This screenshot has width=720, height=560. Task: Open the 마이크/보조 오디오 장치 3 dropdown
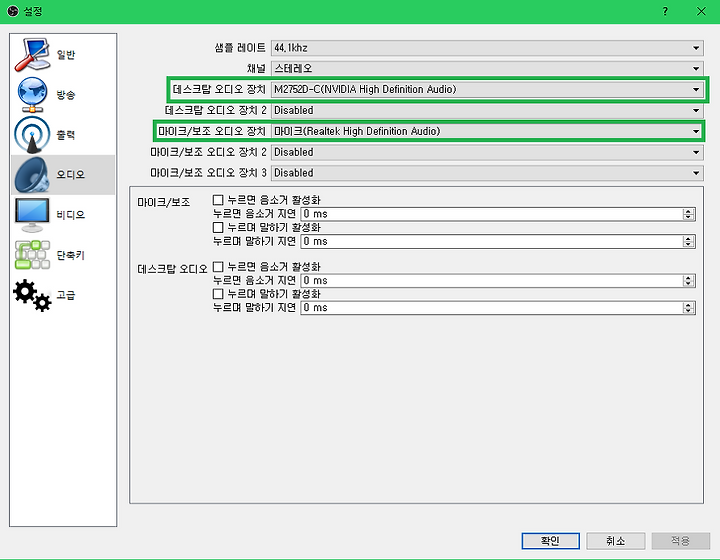(487, 173)
